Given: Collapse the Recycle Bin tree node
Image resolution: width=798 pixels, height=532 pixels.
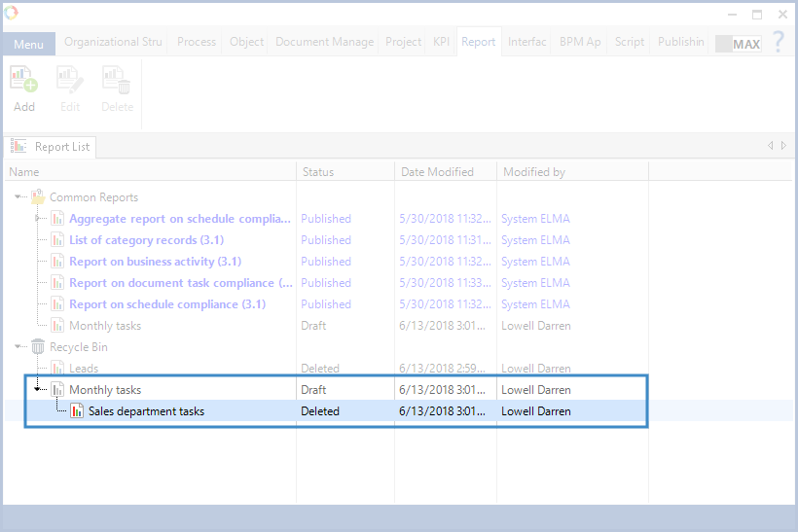Looking at the screenshot, I should [x=19, y=347].
